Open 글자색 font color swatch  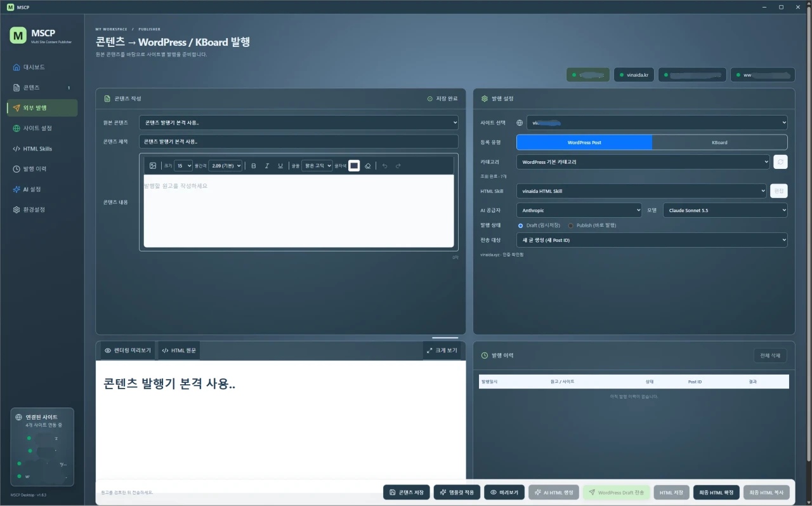point(354,166)
